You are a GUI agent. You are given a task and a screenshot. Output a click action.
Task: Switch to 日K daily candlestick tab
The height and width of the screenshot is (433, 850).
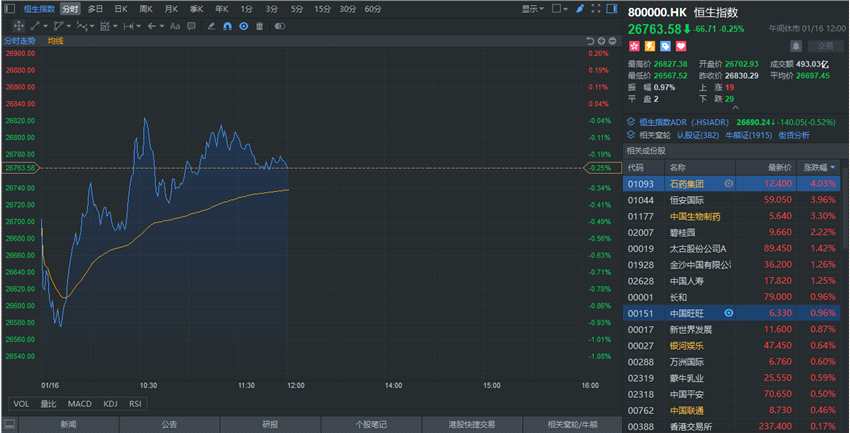coord(121,9)
